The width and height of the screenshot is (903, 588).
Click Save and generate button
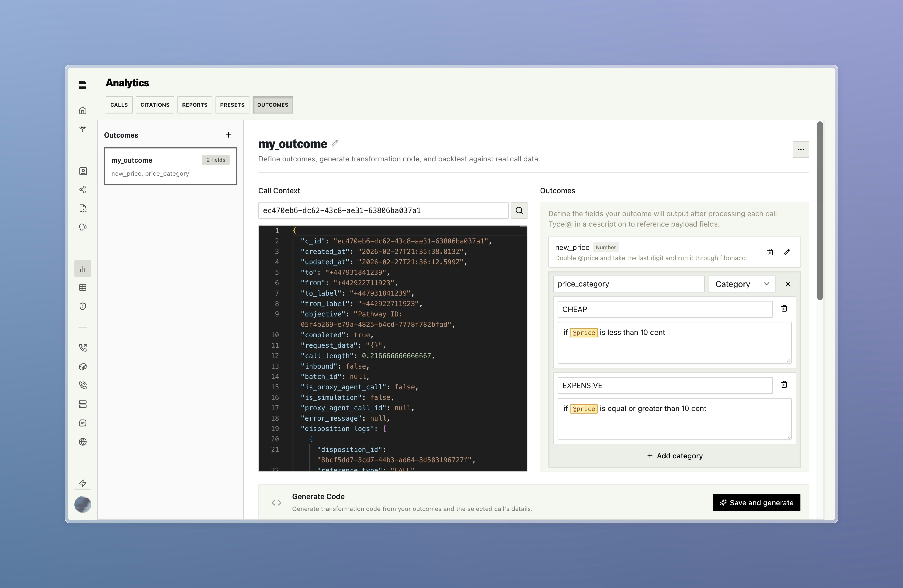click(x=756, y=503)
